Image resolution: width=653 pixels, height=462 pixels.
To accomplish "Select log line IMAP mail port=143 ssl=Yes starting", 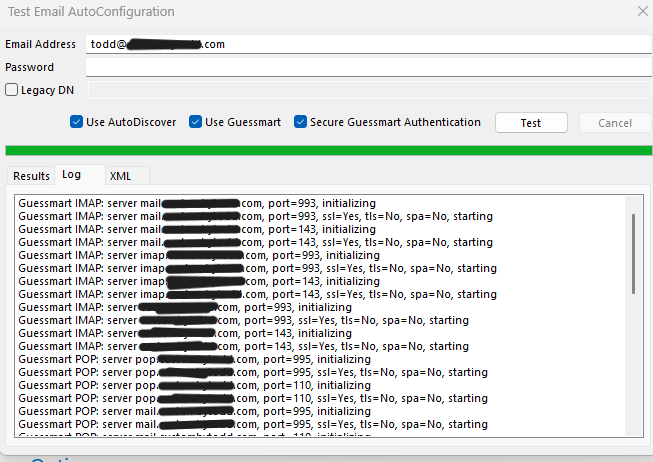I will click(255, 242).
